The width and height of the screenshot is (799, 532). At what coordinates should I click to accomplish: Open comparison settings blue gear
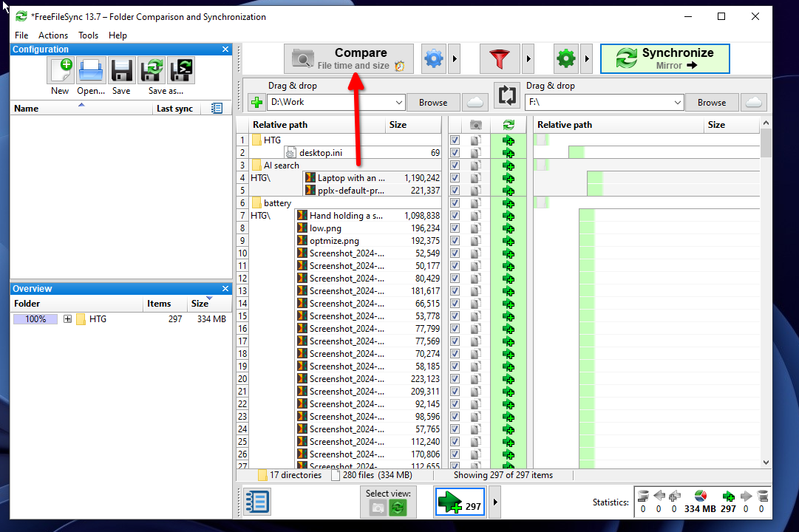tap(434, 59)
